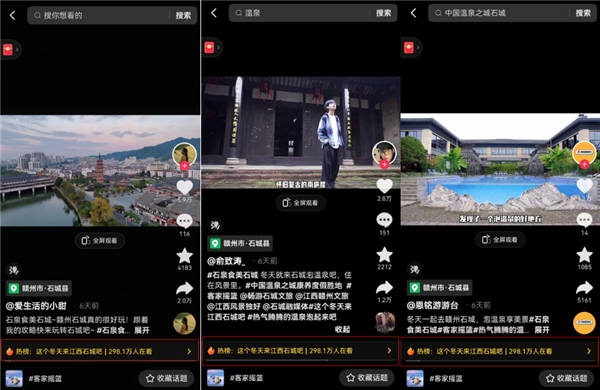Viewport: 600px width, 390px height.
Task: Expand caption with 展开 under 爱生活的小甜
Action: pos(142,330)
